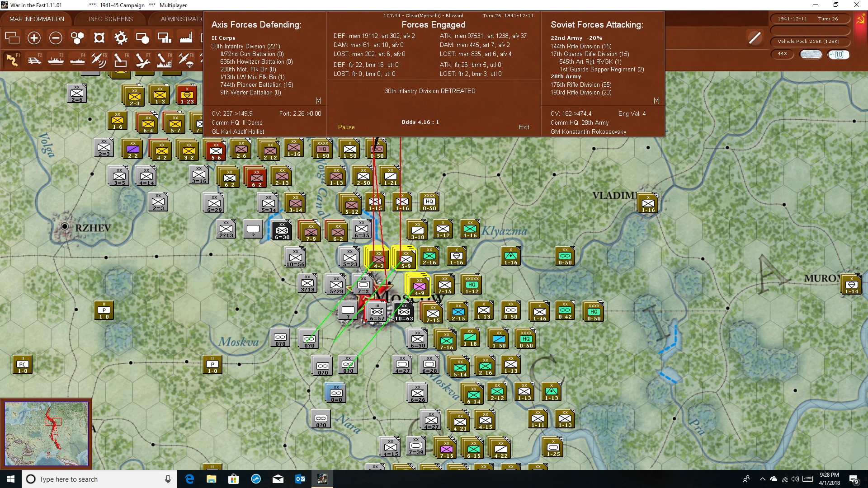
Task: Select the small vessel F4 mode
Action: point(77,60)
